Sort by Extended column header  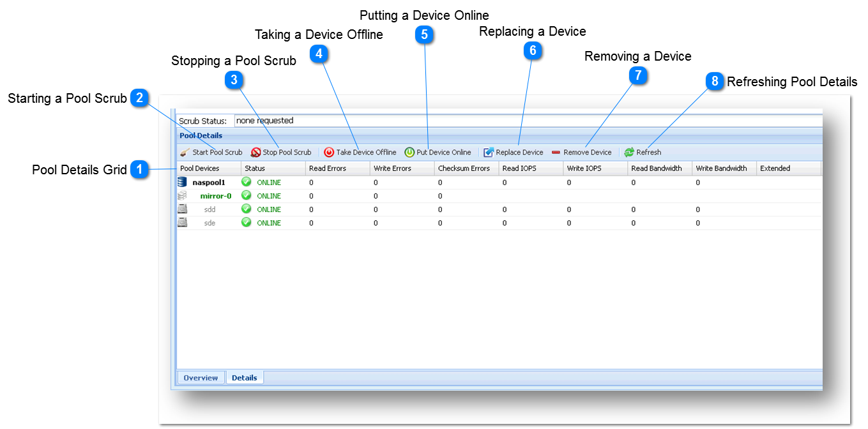pos(789,169)
